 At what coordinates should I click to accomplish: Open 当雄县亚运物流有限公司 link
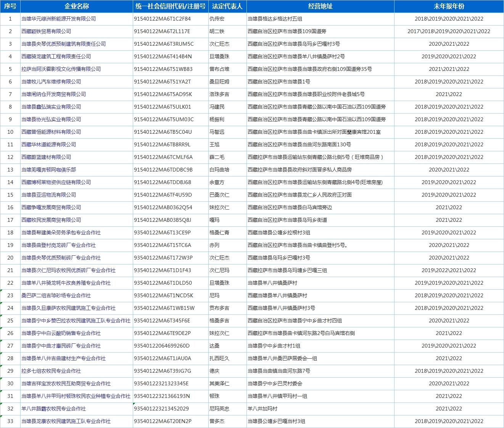49,195
